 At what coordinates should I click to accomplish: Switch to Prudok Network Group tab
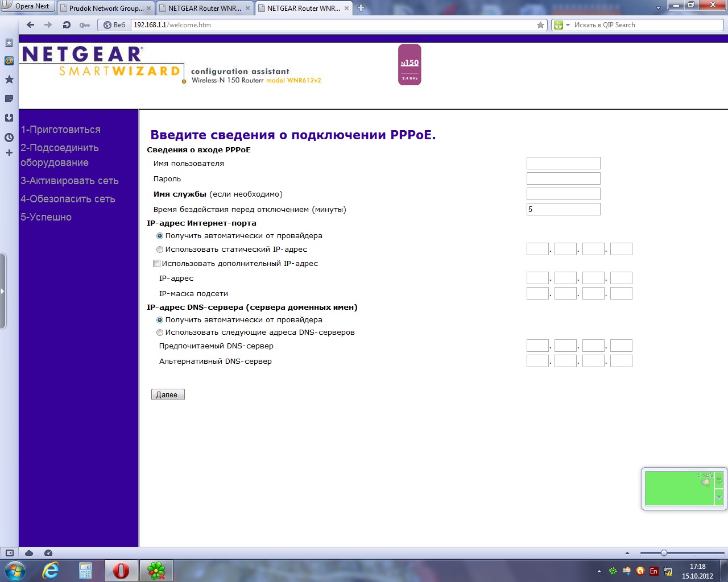(x=106, y=9)
